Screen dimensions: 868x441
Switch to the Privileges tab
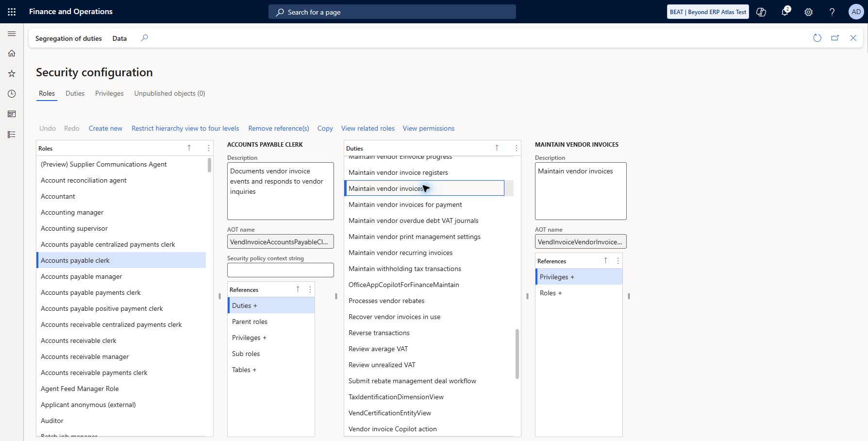point(109,93)
